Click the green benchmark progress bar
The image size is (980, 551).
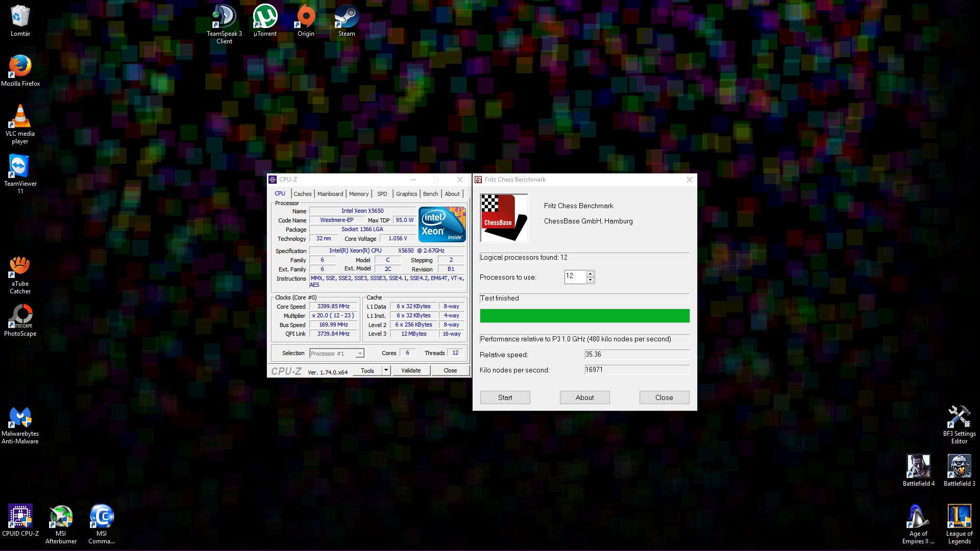coord(584,316)
